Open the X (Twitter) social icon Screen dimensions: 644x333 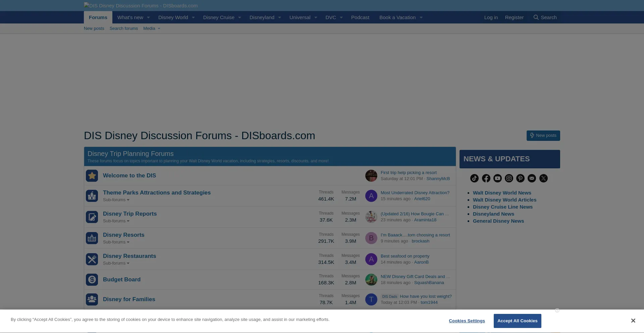tap(543, 178)
